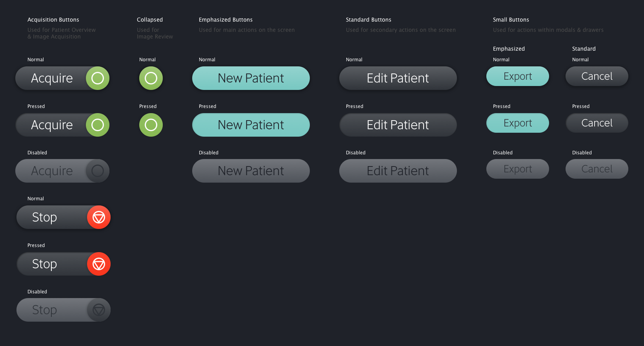The height and width of the screenshot is (346, 644).
Task: Click the disabled grey Export button
Action: click(x=518, y=169)
